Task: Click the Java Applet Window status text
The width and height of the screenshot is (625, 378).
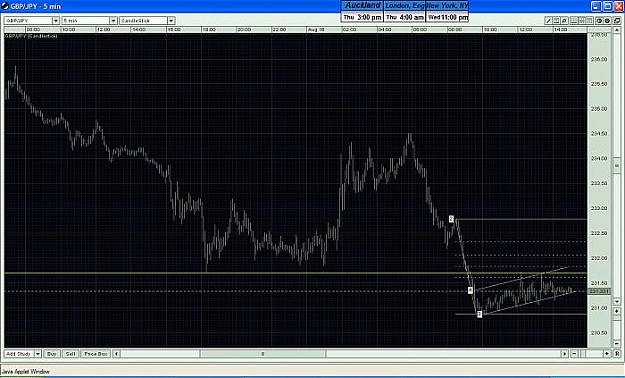Action: click(x=26, y=372)
